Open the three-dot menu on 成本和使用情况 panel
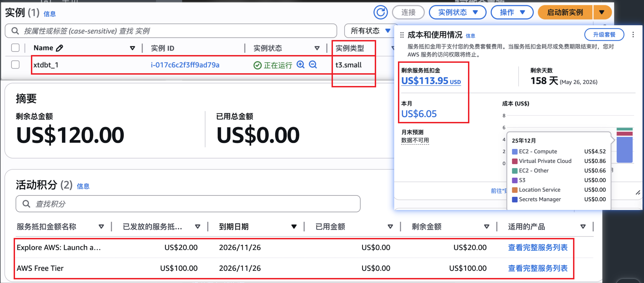Viewport: 644px width, 283px height. point(633,35)
